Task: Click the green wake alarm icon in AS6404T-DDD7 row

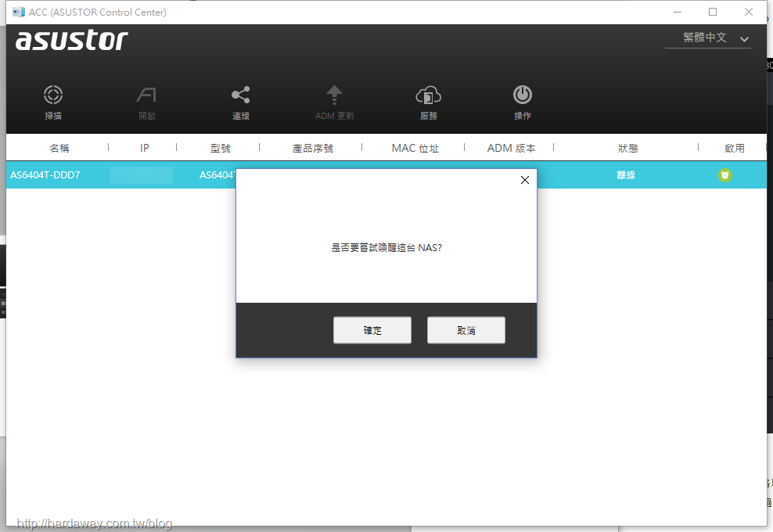Action: [x=724, y=175]
